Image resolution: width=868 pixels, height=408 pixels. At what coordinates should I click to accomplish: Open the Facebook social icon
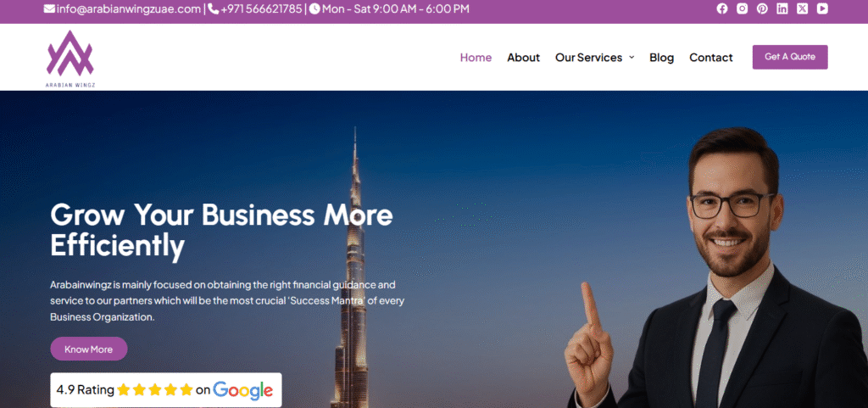[x=722, y=8]
